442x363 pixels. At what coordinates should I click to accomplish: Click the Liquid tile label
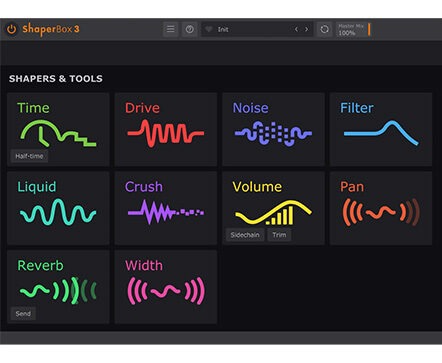pos(37,187)
